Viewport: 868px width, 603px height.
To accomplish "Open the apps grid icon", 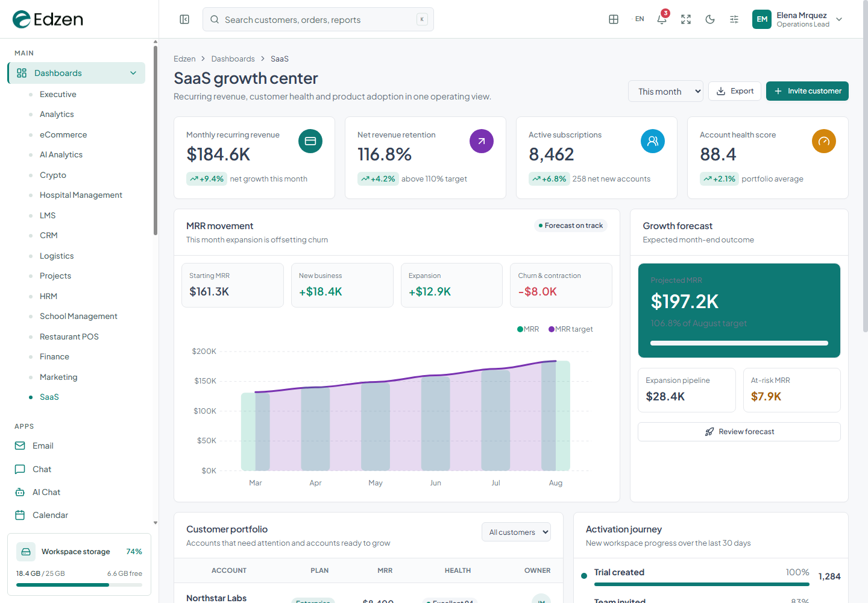I will pos(614,19).
